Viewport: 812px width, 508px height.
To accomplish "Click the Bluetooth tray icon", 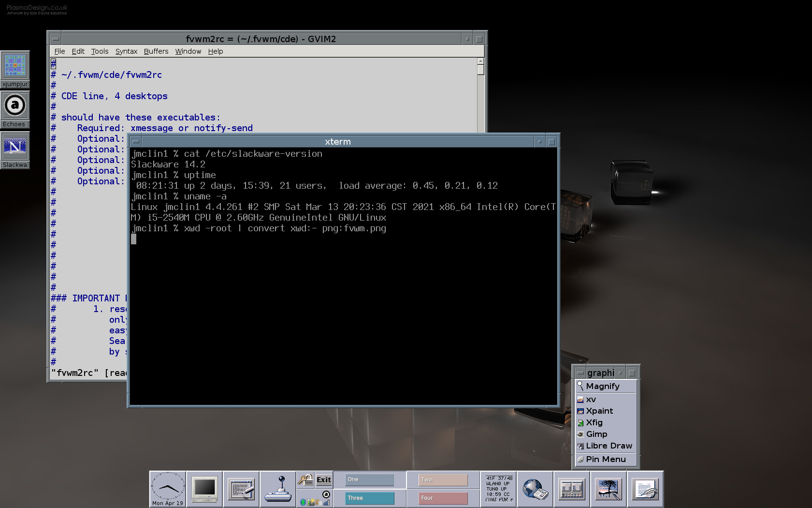I will [x=303, y=502].
